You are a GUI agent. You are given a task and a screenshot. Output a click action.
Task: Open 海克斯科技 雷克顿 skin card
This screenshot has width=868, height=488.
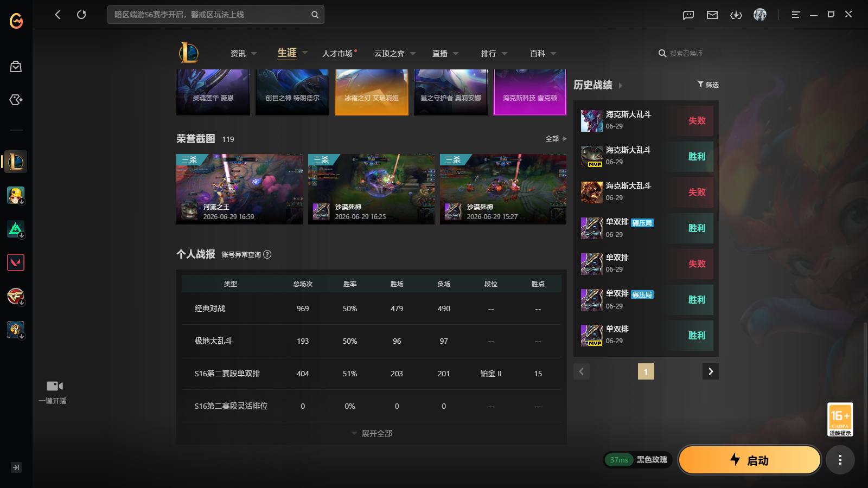click(x=530, y=92)
